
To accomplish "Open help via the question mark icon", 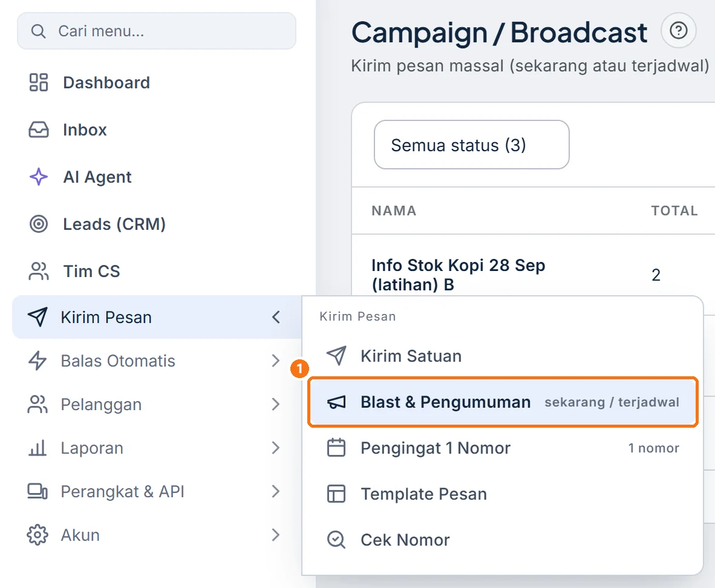I will 679,31.
